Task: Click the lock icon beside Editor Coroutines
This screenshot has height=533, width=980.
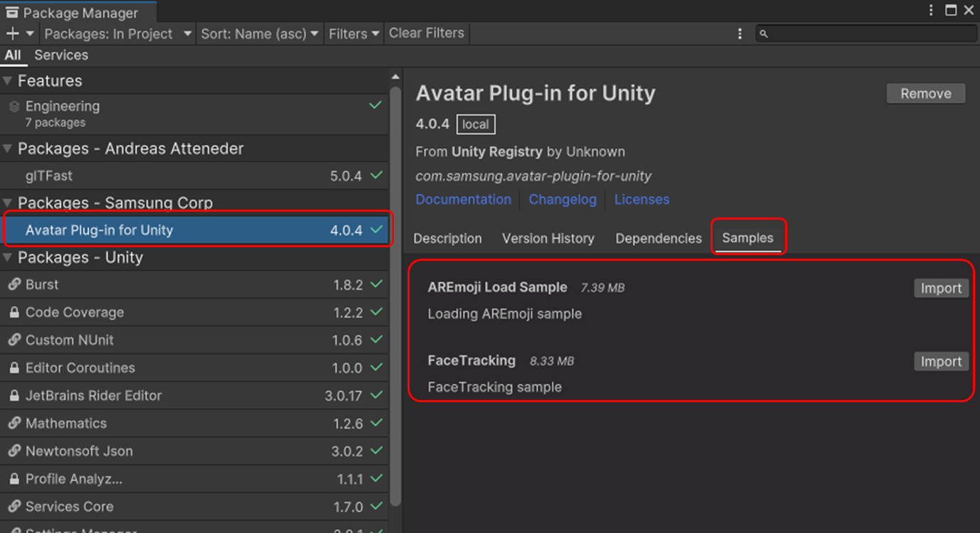Action: click(x=16, y=367)
